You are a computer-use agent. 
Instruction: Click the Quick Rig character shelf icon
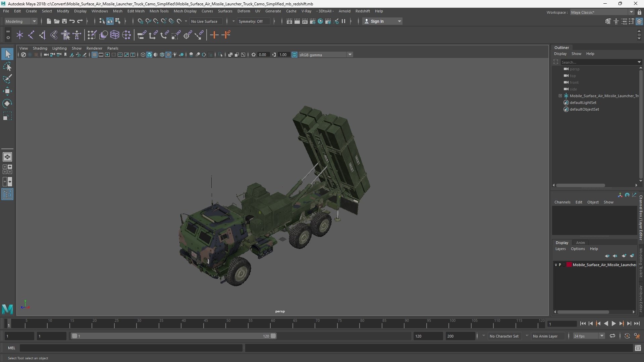[65, 35]
